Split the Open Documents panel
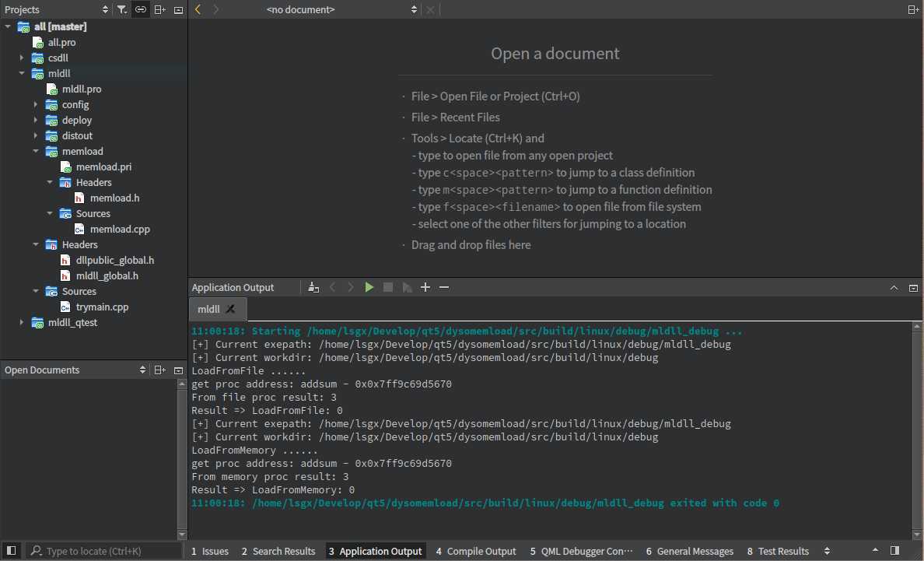The width and height of the screenshot is (924, 561). [x=159, y=370]
